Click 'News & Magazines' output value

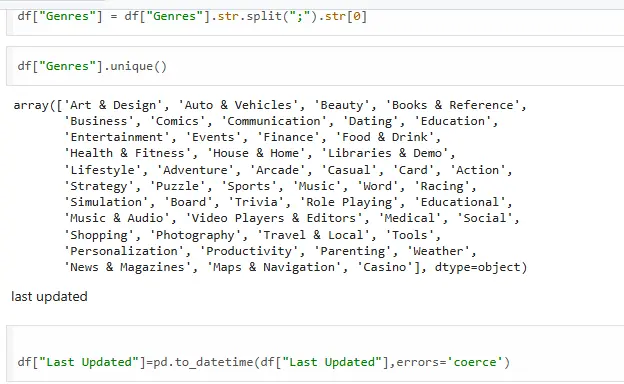pyautogui.click(x=127, y=267)
